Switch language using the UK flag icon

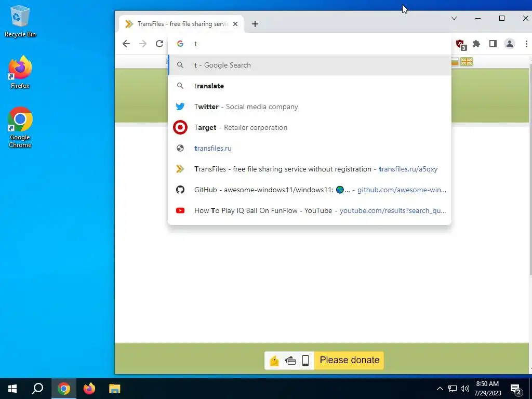pos(467,62)
